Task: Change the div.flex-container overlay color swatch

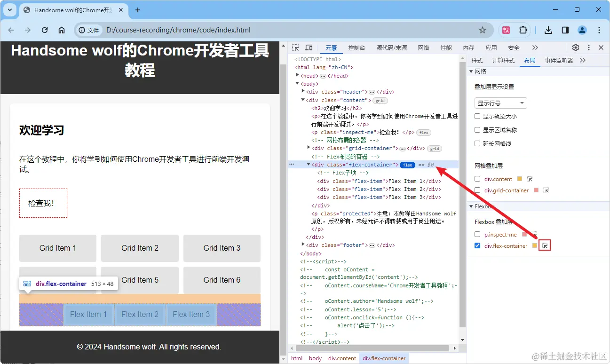Action: [535, 245]
